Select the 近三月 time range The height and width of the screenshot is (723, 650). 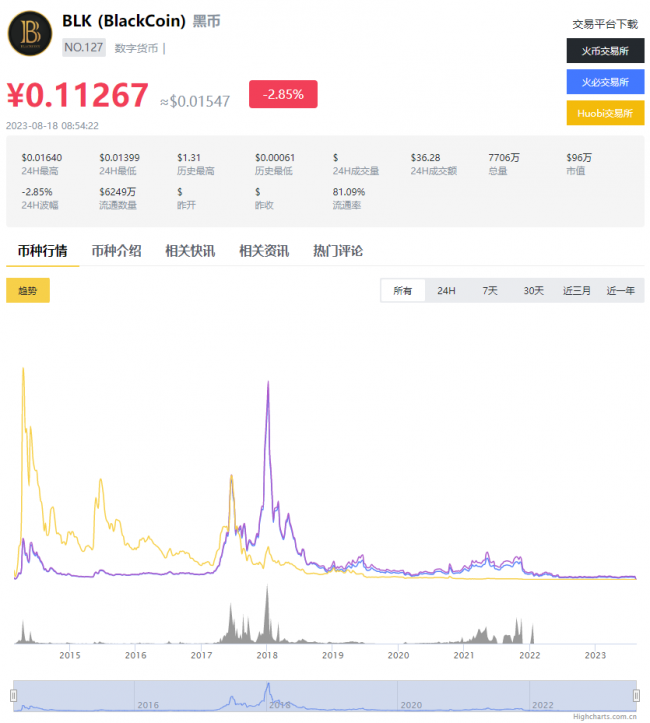[577, 290]
